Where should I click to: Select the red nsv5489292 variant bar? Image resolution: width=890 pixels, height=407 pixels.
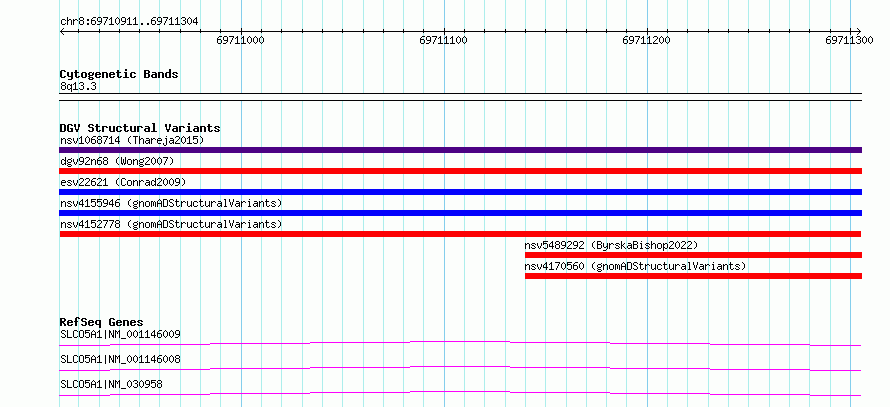point(694,255)
